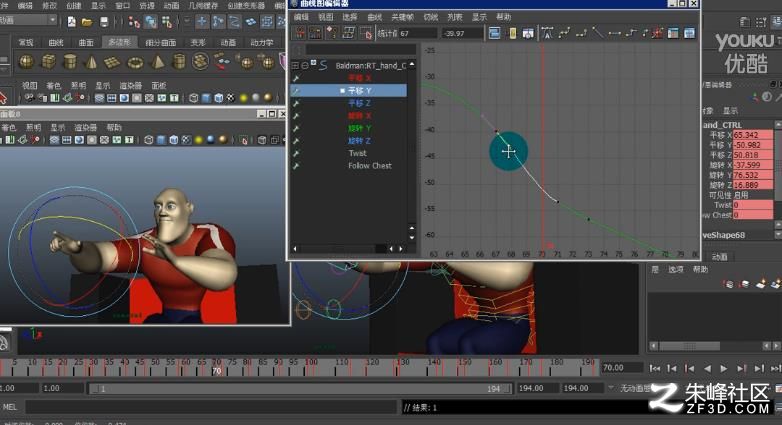The height and width of the screenshot is (425, 782).
Task: Click the 动画 tab above Layer Editor
Action: (x=719, y=257)
